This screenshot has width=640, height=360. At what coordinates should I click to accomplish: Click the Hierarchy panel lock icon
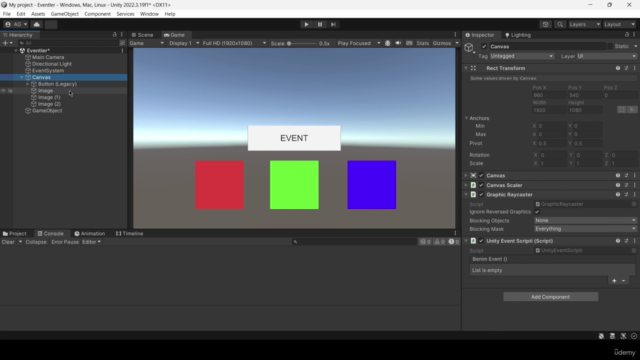[x=115, y=35]
